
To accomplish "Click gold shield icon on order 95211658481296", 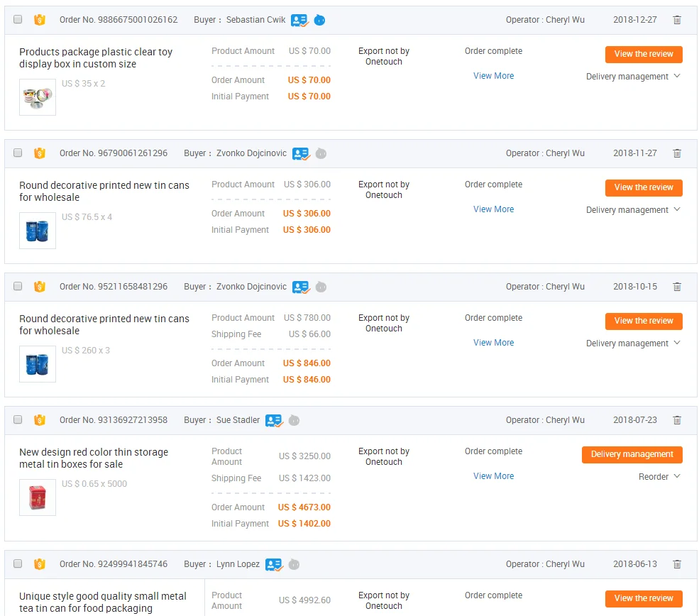I will (40, 287).
